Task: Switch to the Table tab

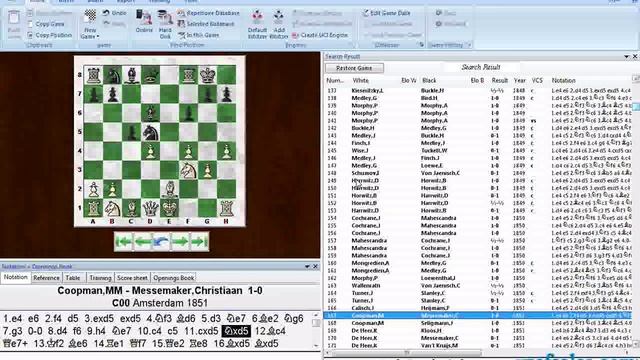Action: 73,278
